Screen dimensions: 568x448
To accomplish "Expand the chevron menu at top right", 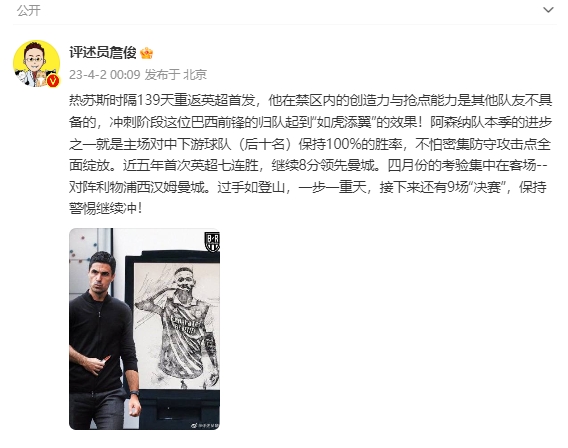I will pyautogui.click(x=548, y=10).
